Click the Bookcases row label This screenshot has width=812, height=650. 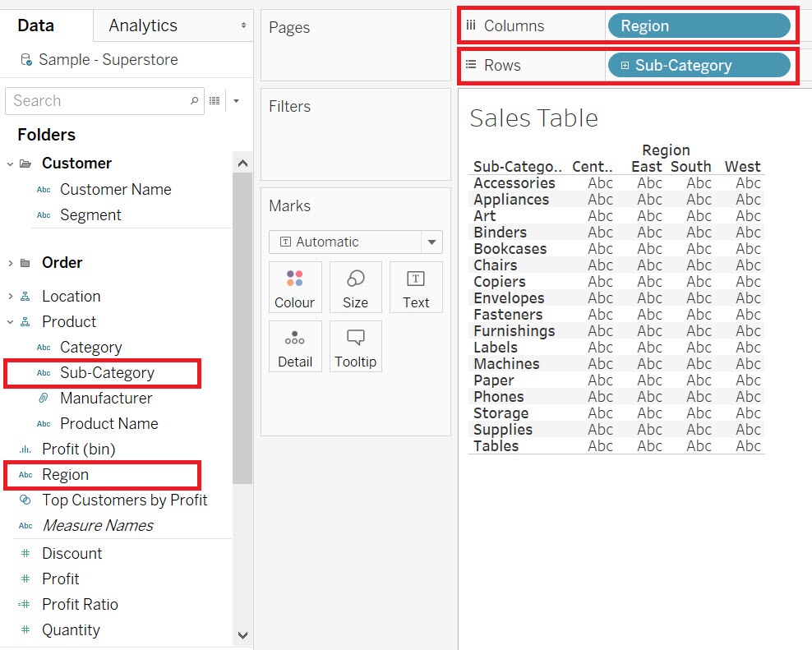pyautogui.click(x=510, y=249)
